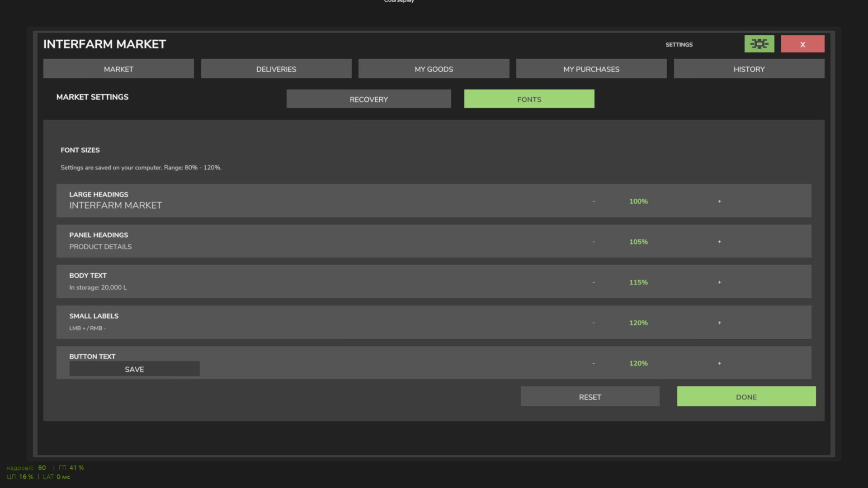This screenshot has width=868, height=488.
Task: Open settings via the green gear icon
Action: coord(759,44)
